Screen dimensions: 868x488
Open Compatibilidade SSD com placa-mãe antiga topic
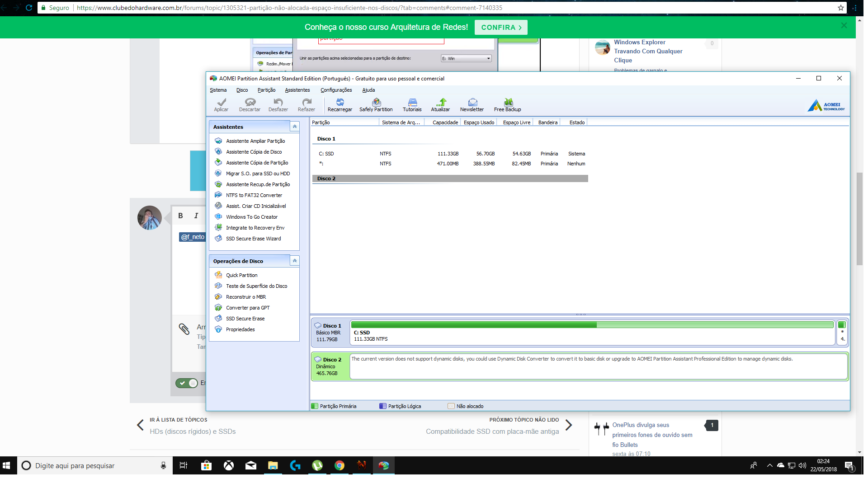click(x=492, y=432)
